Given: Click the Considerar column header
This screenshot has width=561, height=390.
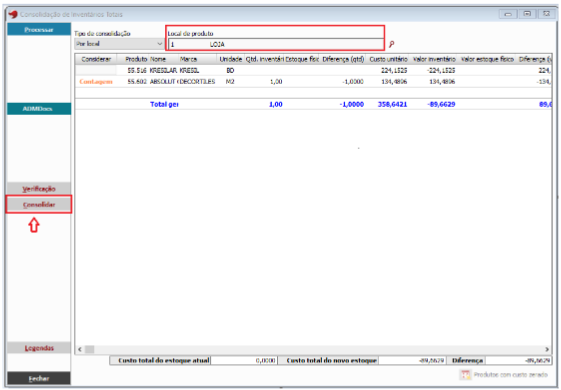Looking at the screenshot, I should (x=96, y=59).
